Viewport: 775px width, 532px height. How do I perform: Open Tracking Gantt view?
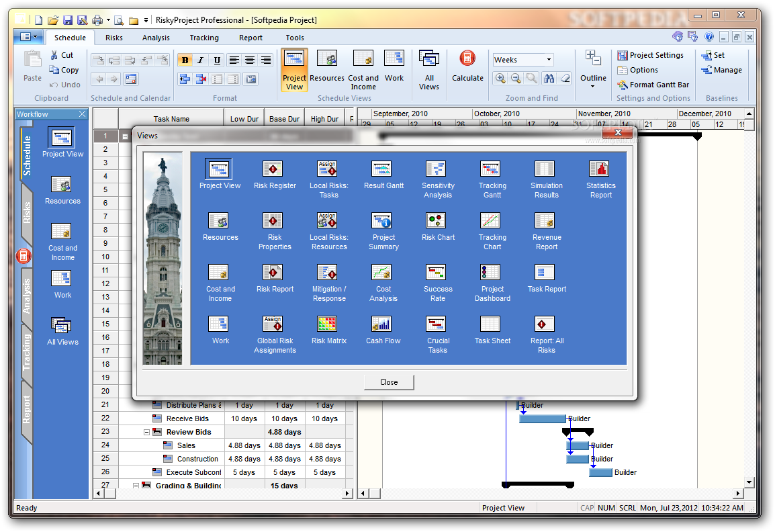point(492,180)
